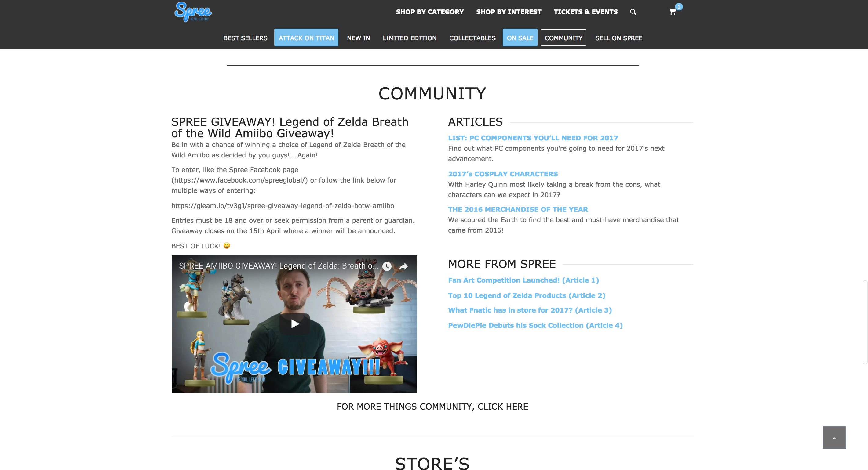This screenshot has height=470, width=868.
Task: Go to Best Sellers
Action: coord(245,38)
